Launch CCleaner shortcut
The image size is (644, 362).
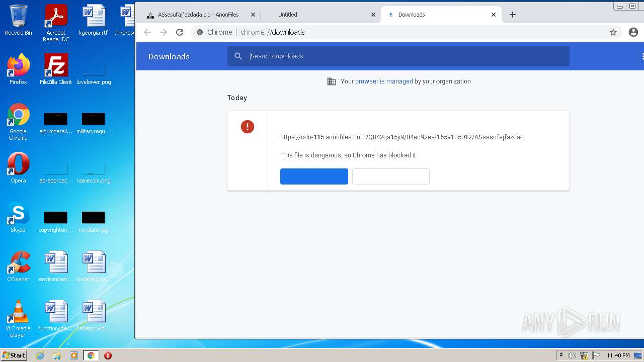(18, 266)
